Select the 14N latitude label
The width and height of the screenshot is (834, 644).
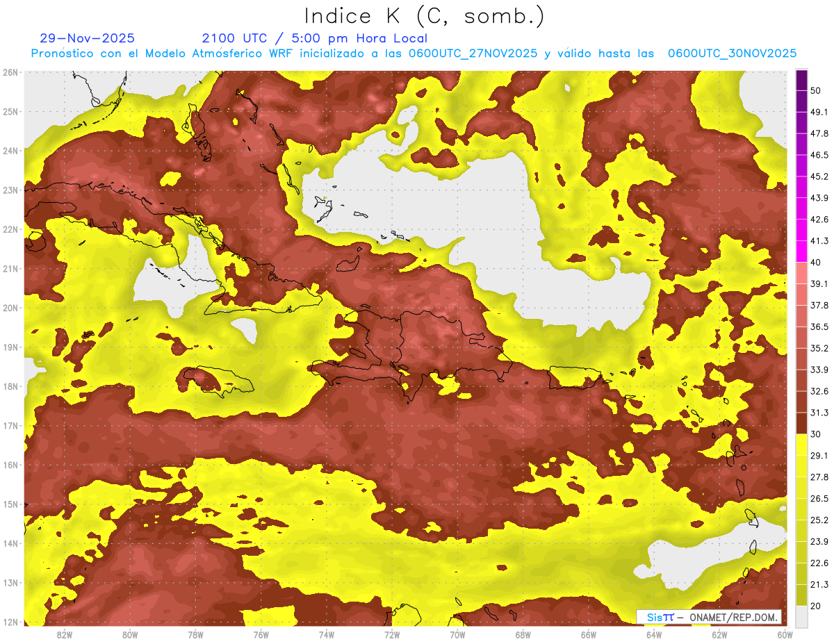tap(10, 543)
